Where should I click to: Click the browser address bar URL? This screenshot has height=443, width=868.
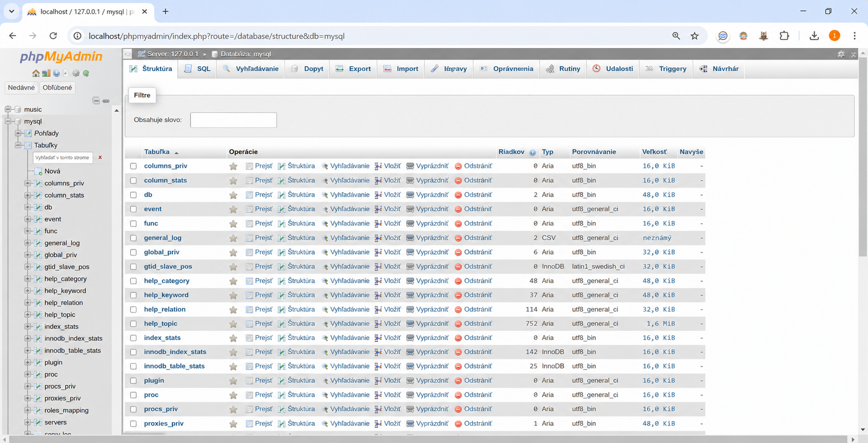pyautogui.click(x=216, y=36)
